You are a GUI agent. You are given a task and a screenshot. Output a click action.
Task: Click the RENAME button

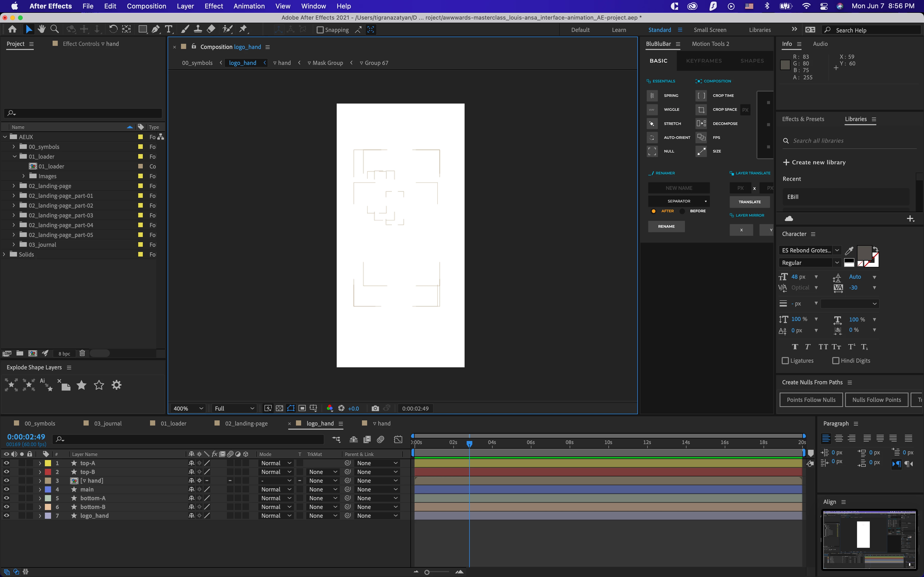pyautogui.click(x=666, y=226)
